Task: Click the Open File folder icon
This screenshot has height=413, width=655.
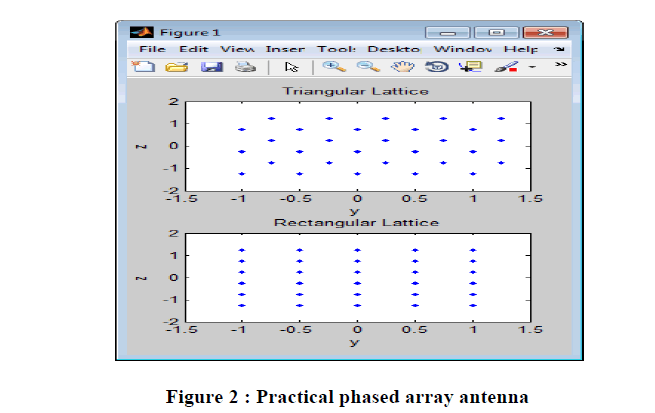Action: click(177, 67)
